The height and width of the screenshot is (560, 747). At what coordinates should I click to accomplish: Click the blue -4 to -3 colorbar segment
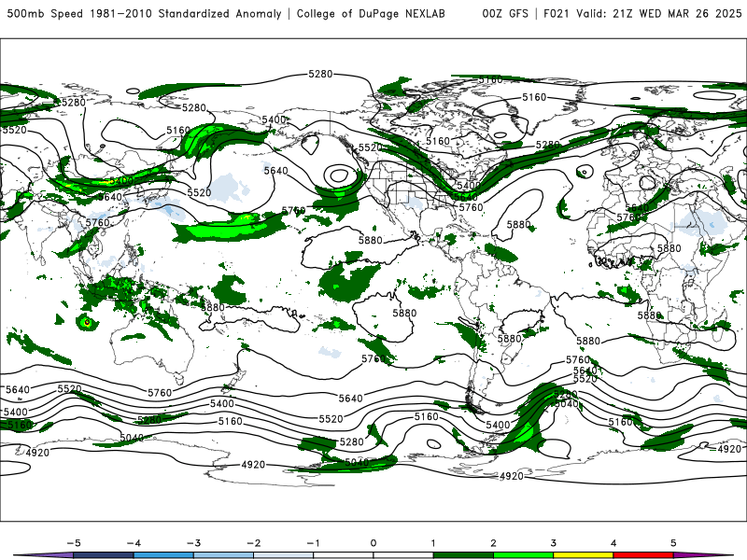click(x=163, y=555)
